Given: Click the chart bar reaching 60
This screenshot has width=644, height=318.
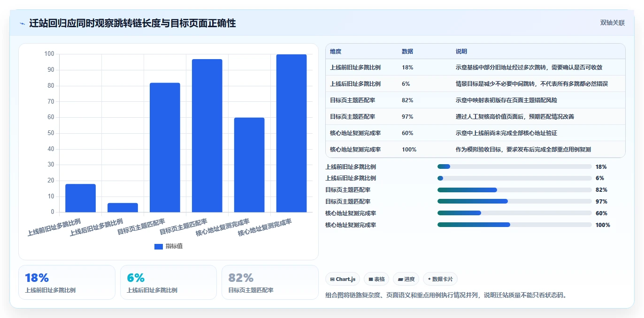Looking at the screenshot, I should (249, 165).
